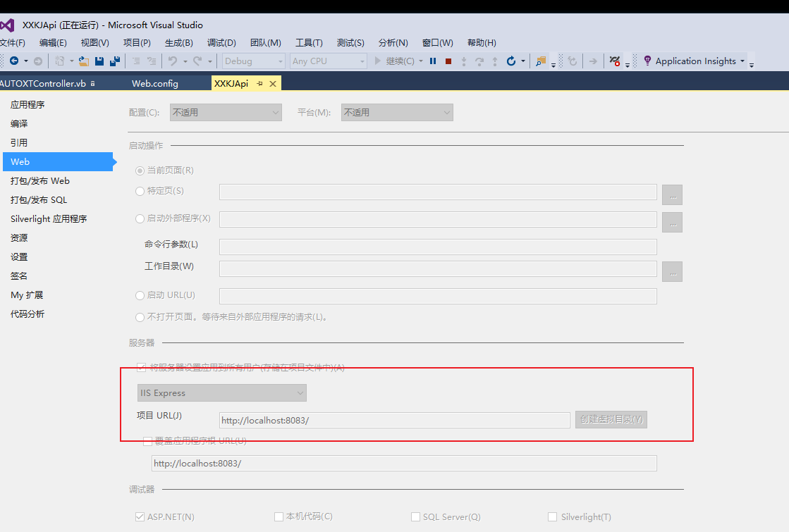Select the 当前页面(R) radio button
789x532 pixels.
[x=140, y=171]
